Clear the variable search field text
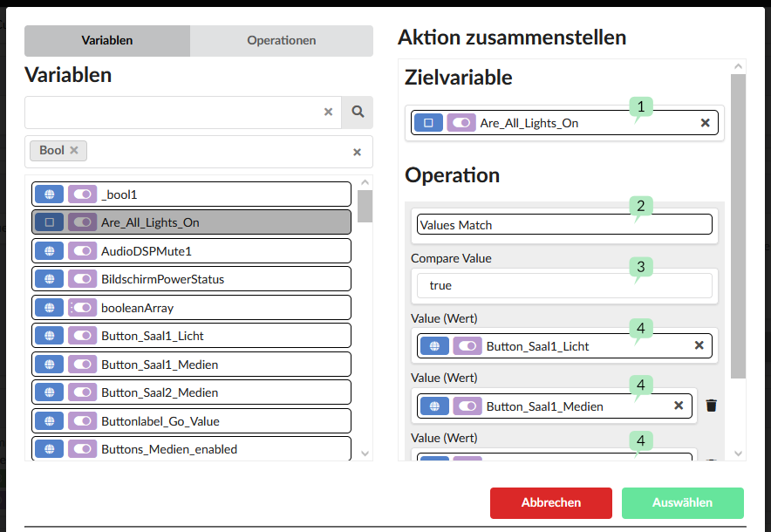771x532 pixels. [328, 112]
